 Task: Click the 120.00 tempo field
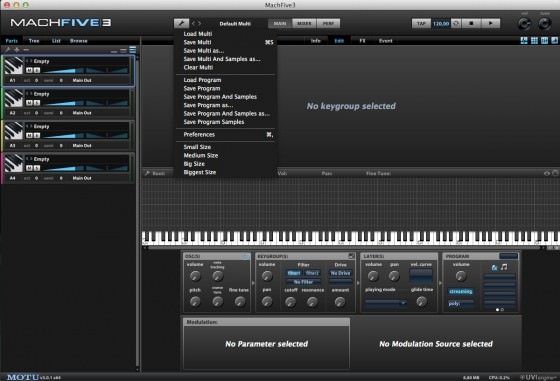[x=441, y=24]
